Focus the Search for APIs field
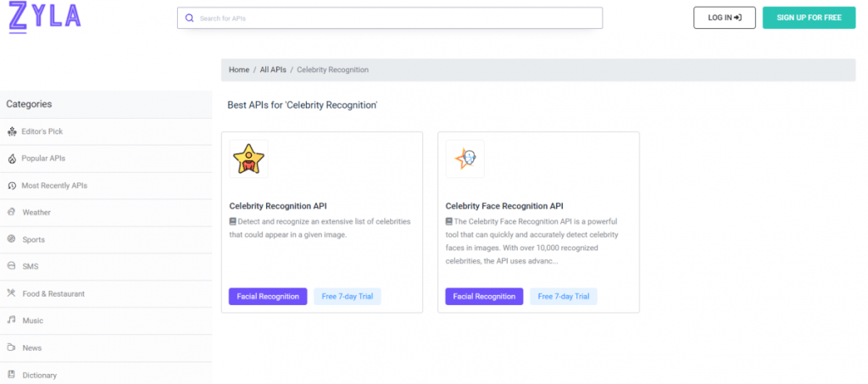This screenshot has width=868, height=384. point(390,19)
